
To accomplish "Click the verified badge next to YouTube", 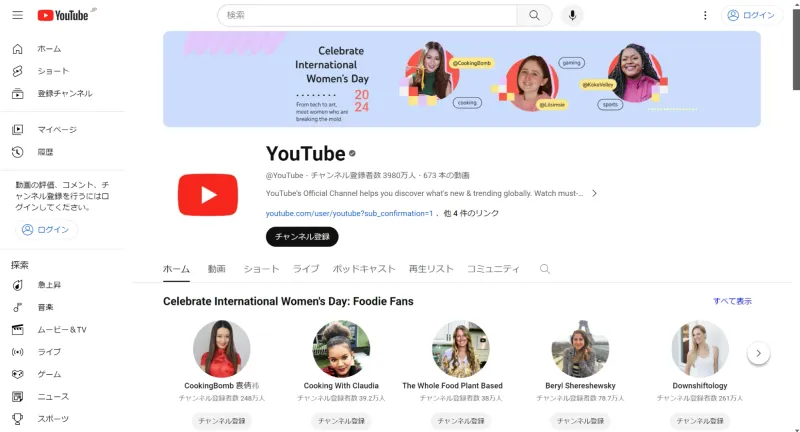I will point(352,153).
